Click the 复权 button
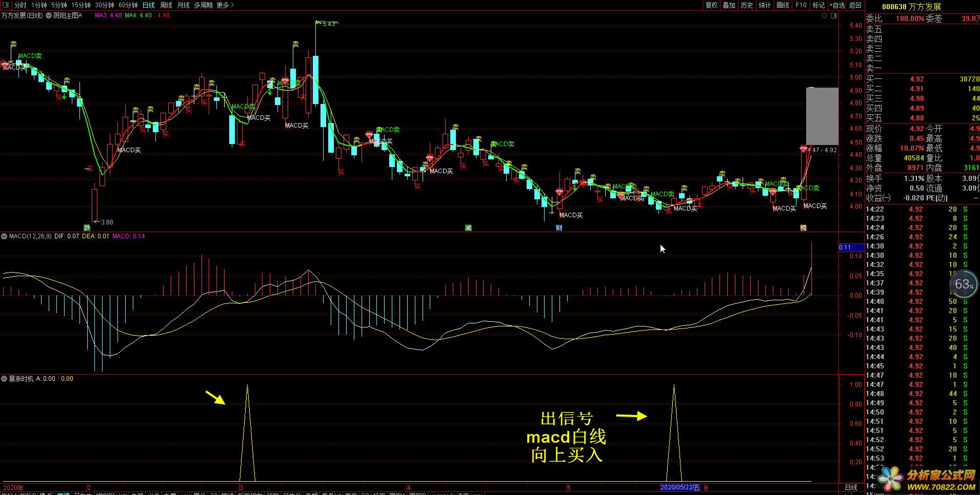 point(711,5)
